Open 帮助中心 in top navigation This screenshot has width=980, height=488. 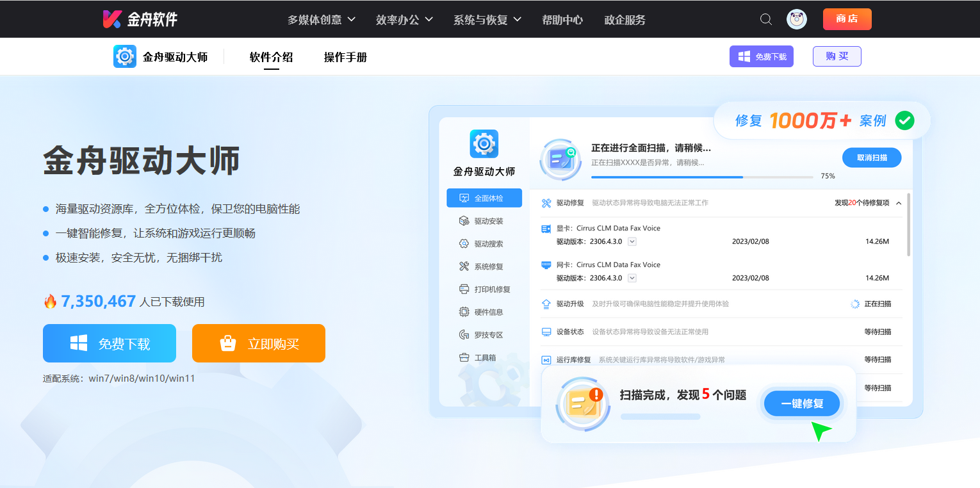pyautogui.click(x=562, y=20)
